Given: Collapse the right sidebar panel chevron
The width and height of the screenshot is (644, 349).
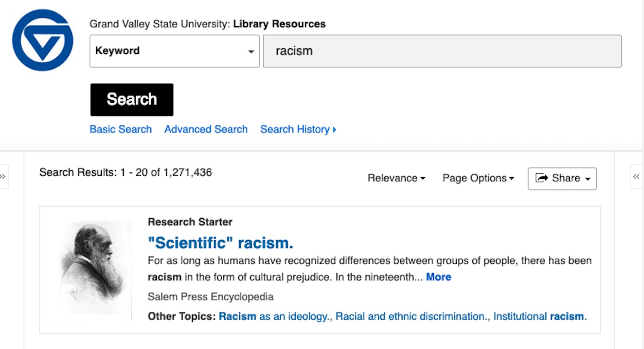Looking at the screenshot, I should pos(636,177).
